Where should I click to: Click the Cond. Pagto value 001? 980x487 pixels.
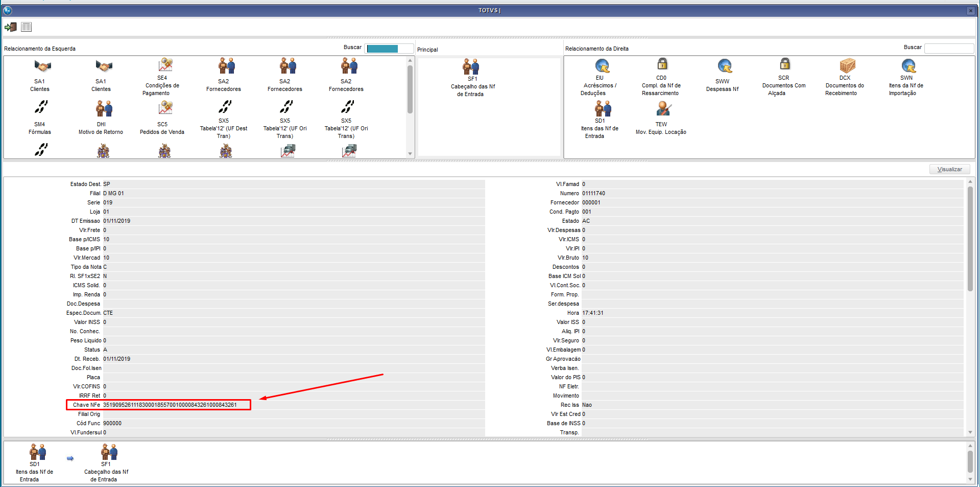[x=587, y=212]
